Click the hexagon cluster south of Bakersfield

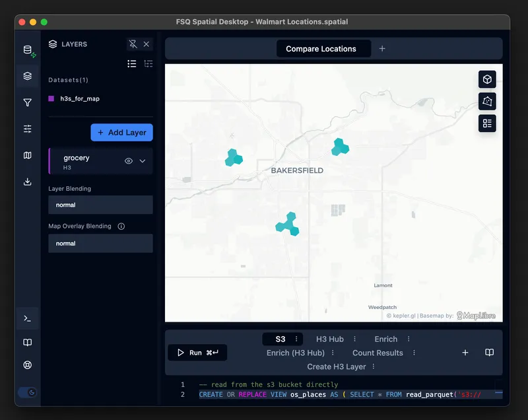click(288, 224)
